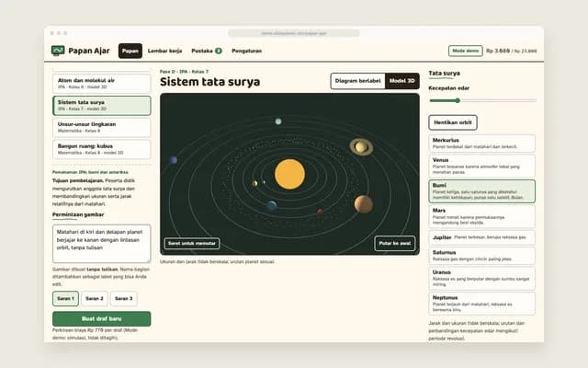Select the Sistem tata surya lesson card

coord(102,106)
